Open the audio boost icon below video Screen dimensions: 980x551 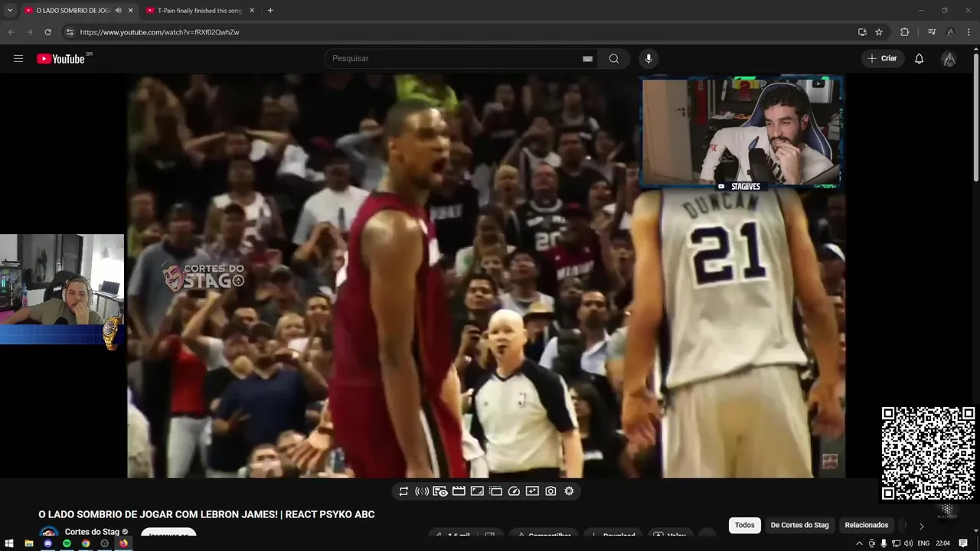(x=422, y=491)
